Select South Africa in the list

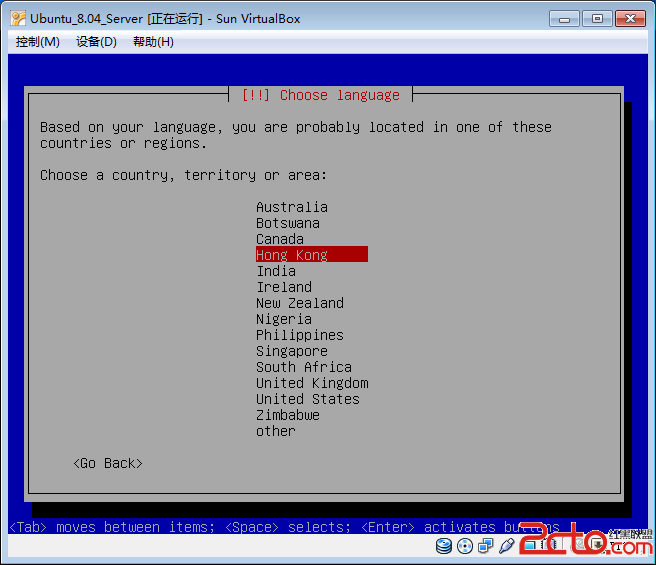pyautogui.click(x=304, y=367)
